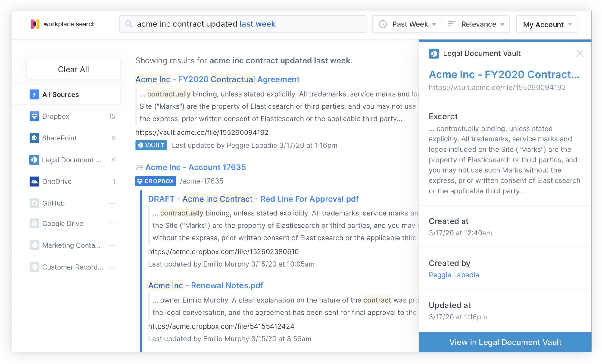Click the Dropbox source icon
Screen dimensions: 602x364
tap(34, 116)
